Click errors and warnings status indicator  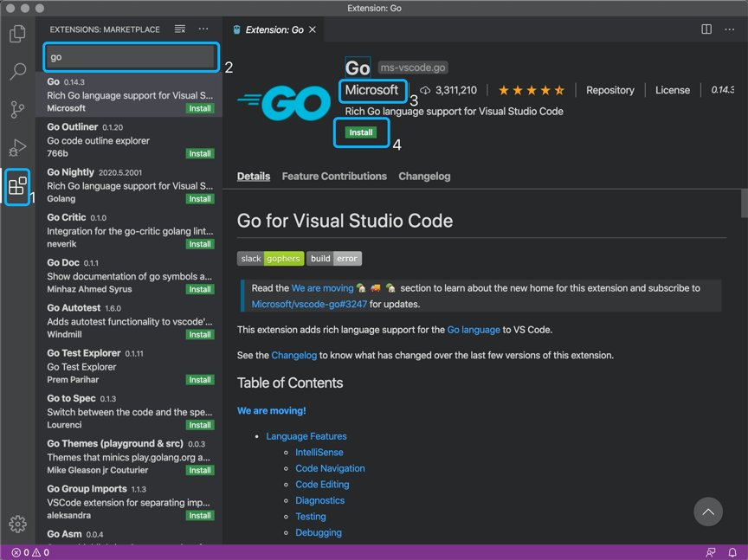pyautogui.click(x=30, y=552)
